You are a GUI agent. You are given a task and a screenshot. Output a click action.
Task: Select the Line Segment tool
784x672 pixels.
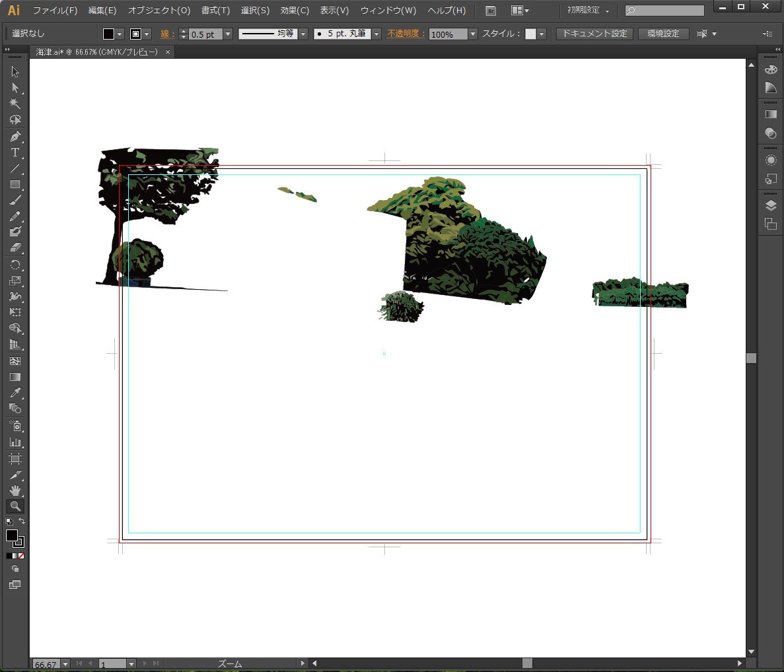(x=15, y=168)
